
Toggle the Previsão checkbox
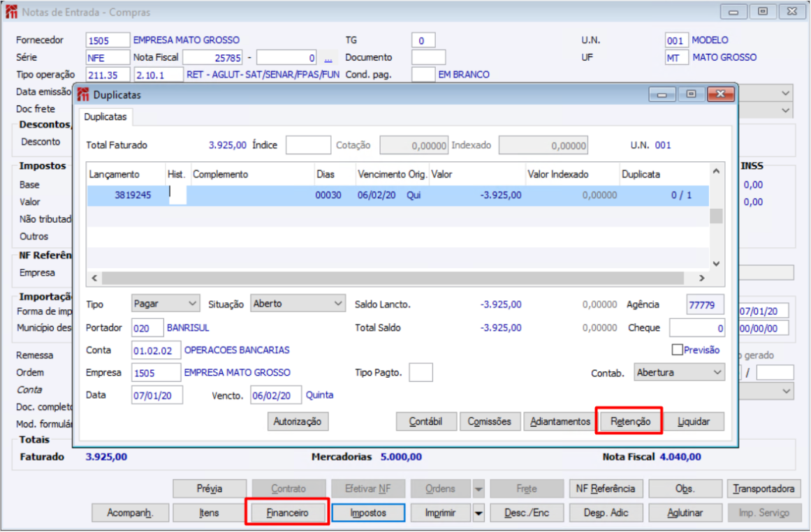(x=677, y=350)
